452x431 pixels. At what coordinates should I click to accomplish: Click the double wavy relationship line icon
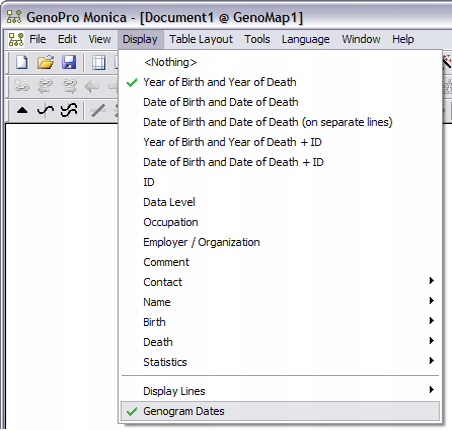click(x=69, y=110)
